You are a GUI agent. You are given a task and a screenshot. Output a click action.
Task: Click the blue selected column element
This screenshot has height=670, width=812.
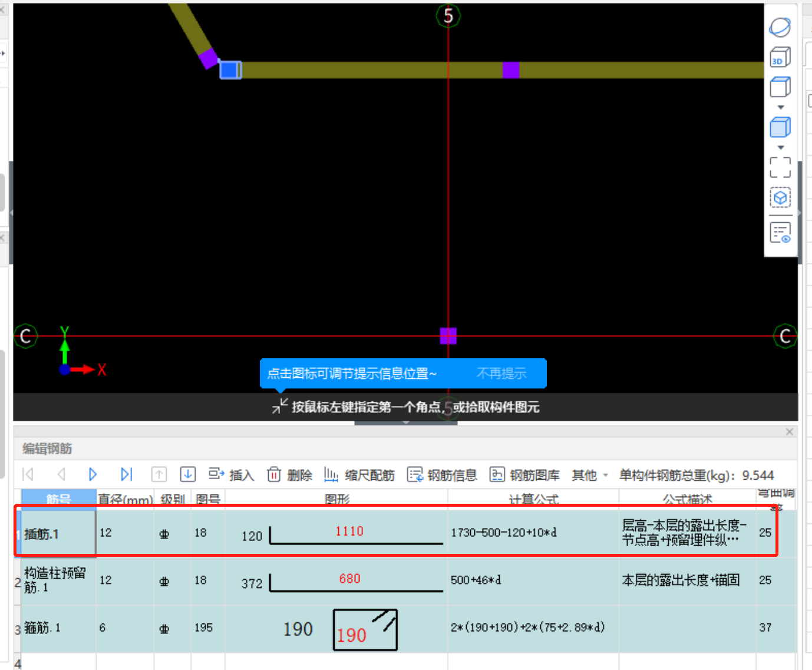click(230, 70)
